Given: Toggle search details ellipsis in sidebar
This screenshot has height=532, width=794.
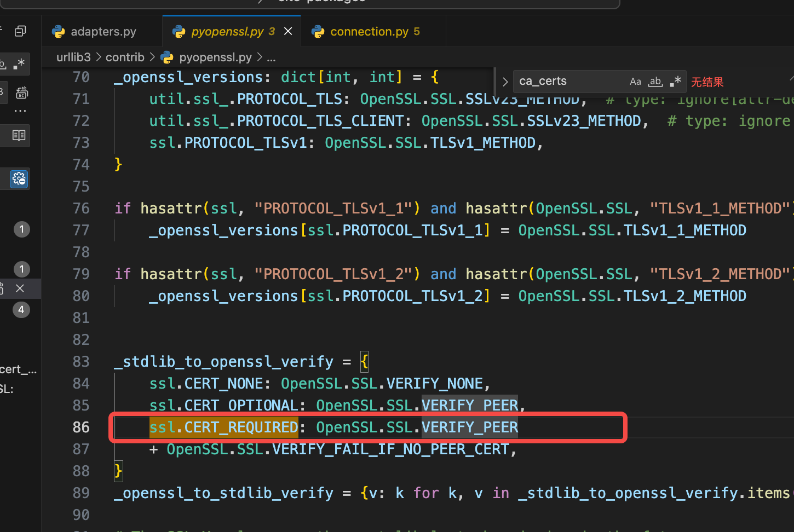Looking at the screenshot, I should (x=20, y=111).
